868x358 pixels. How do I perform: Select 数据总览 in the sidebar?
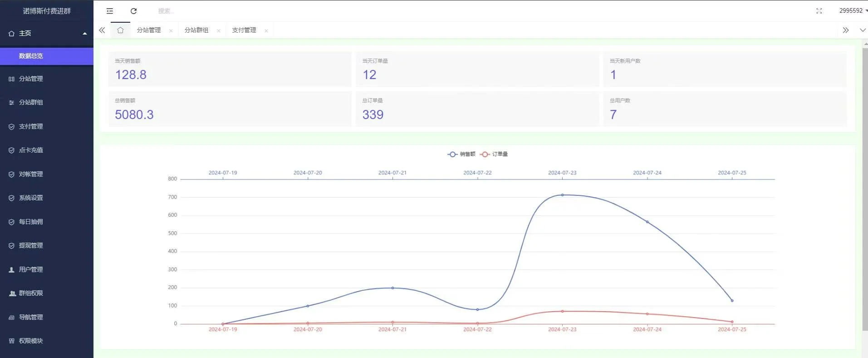[x=47, y=56]
